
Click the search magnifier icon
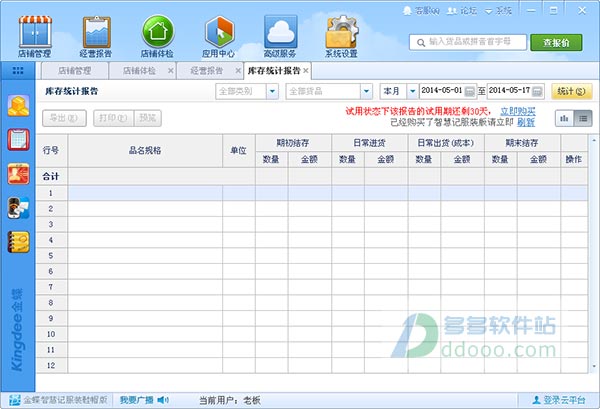(x=421, y=42)
